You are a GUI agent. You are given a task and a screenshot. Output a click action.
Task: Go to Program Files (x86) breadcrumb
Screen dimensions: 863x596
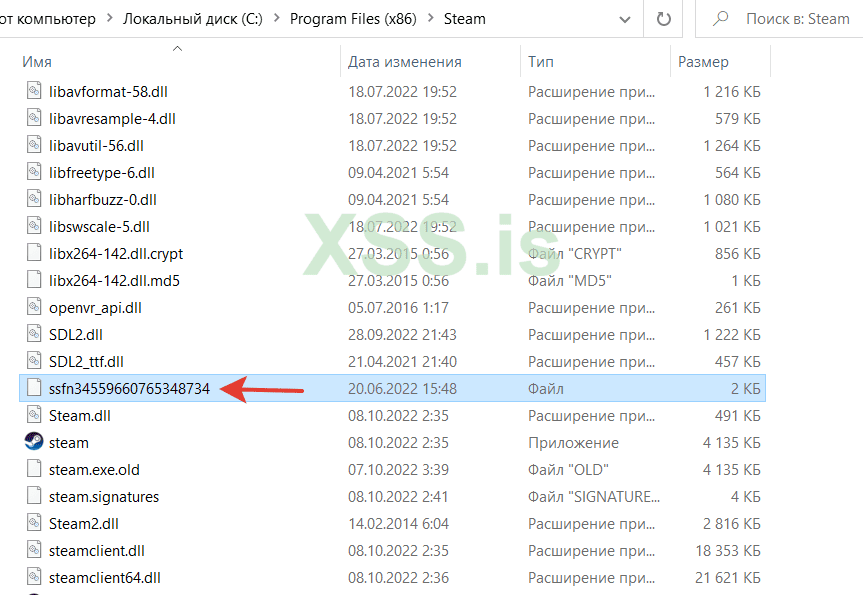point(353,19)
